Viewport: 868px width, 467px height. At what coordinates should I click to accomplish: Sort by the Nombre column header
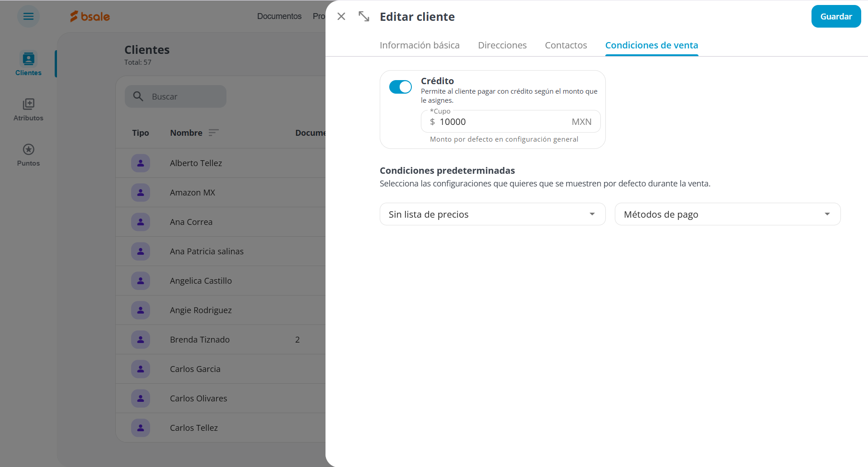[186, 133]
